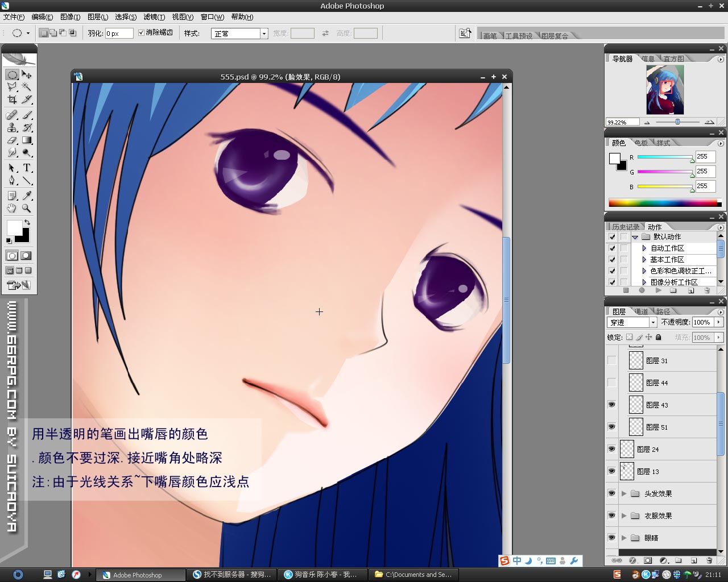Open the 滤镜 (Filter) menu
Screen dimensions: 728x582
pos(154,17)
